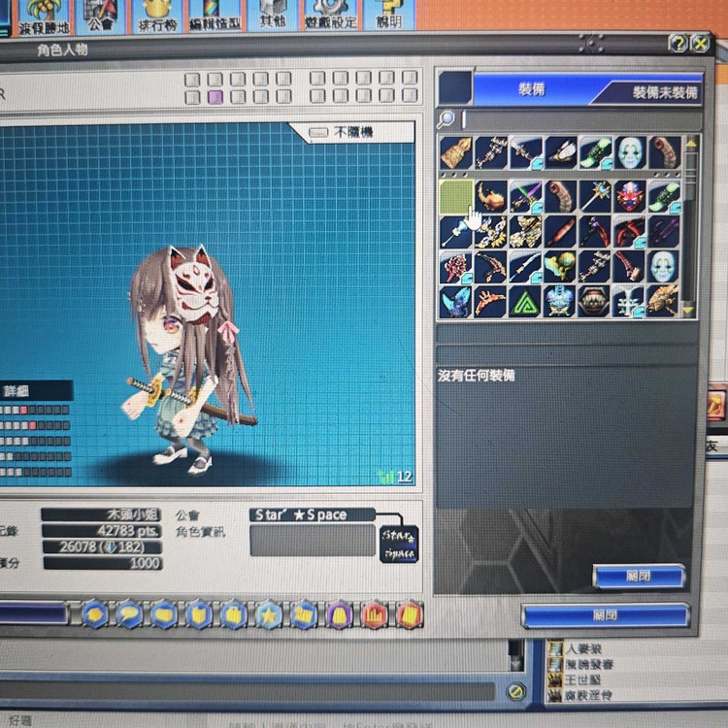
Task: Switch to the 裝備未裝備 tab
Action: tap(665, 92)
